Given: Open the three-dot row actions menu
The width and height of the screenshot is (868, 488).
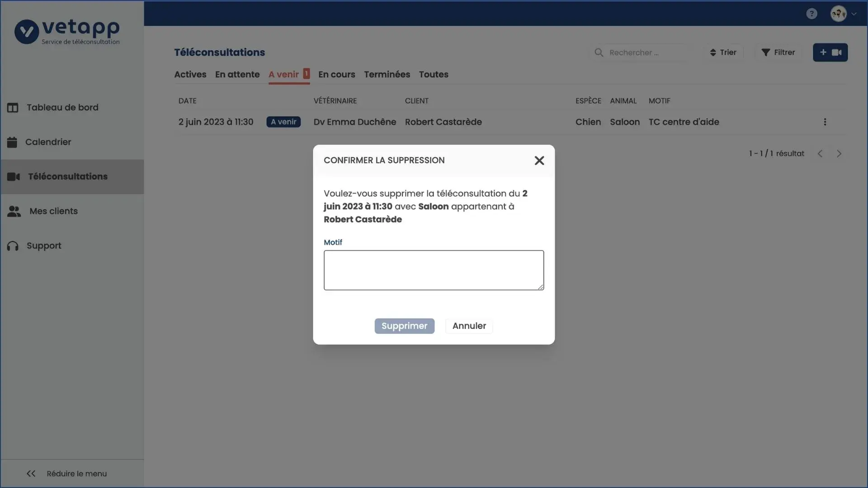Looking at the screenshot, I should pyautogui.click(x=825, y=122).
